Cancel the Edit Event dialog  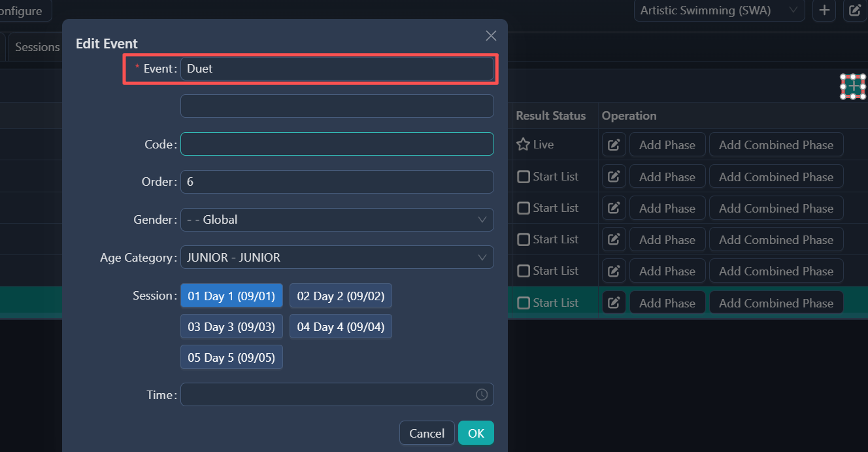[x=427, y=433]
